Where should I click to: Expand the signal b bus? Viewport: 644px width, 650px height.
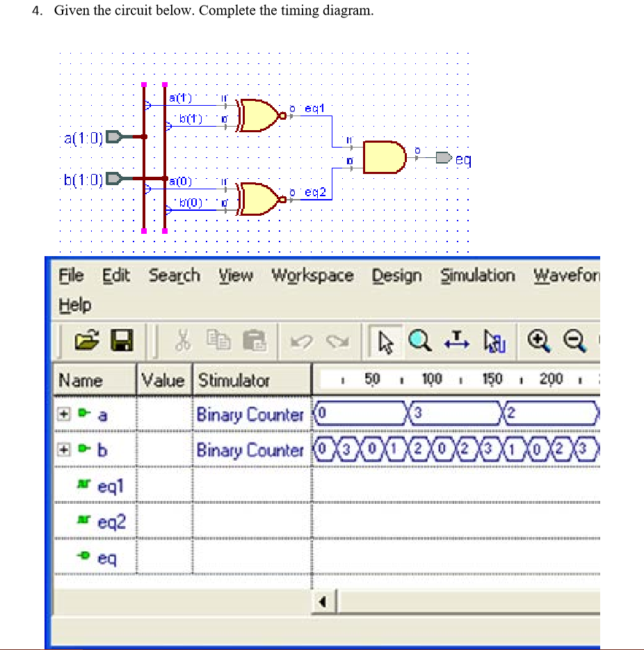(x=64, y=450)
